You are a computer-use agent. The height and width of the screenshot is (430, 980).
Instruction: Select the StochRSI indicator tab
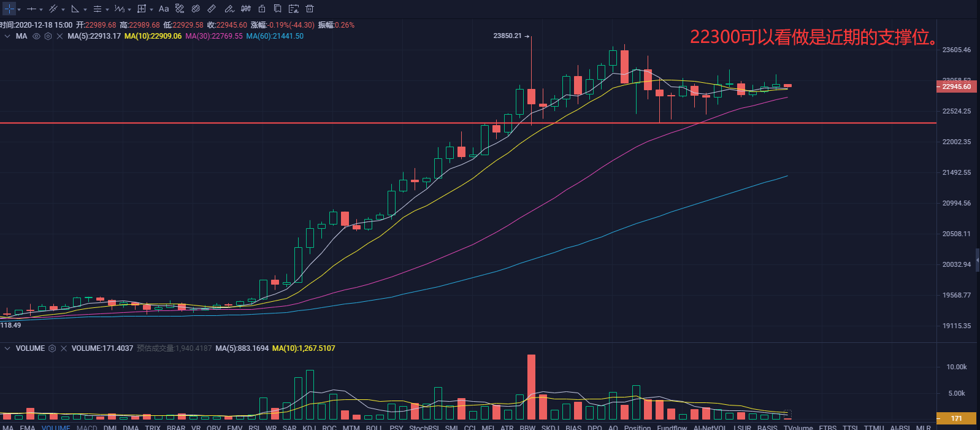[424, 427]
